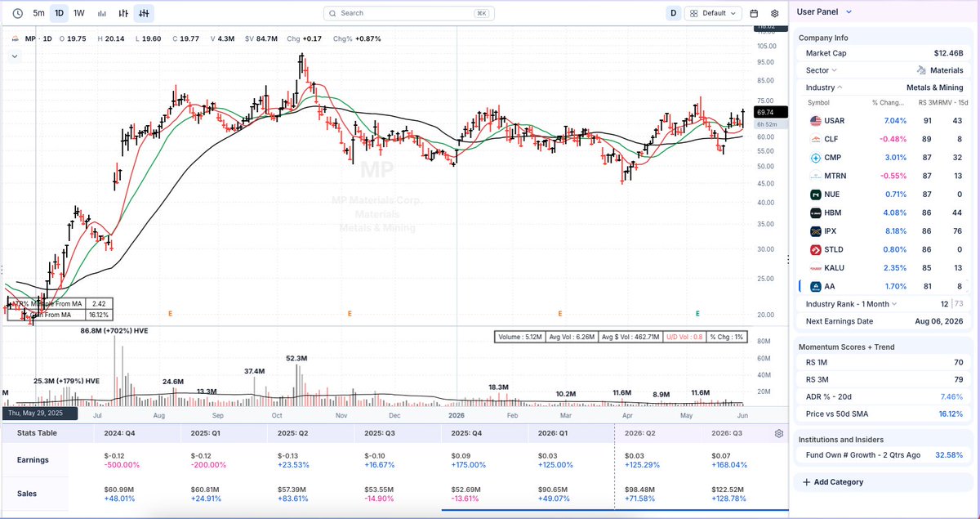This screenshot has height=519, width=980.
Task: Click the Add Category button
Action: pos(833,482)
